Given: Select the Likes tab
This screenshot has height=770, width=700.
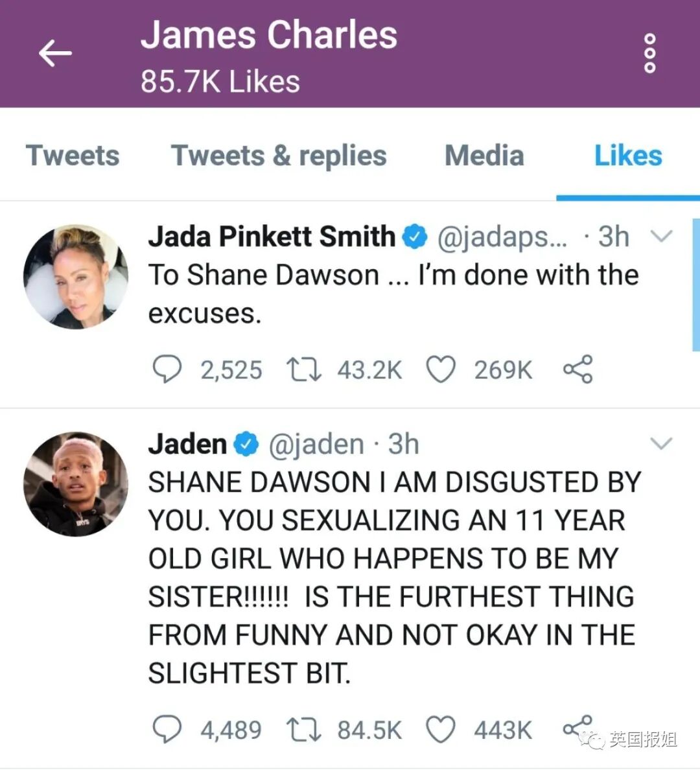Looking at the screenshot, I should (x=628, y=156).
